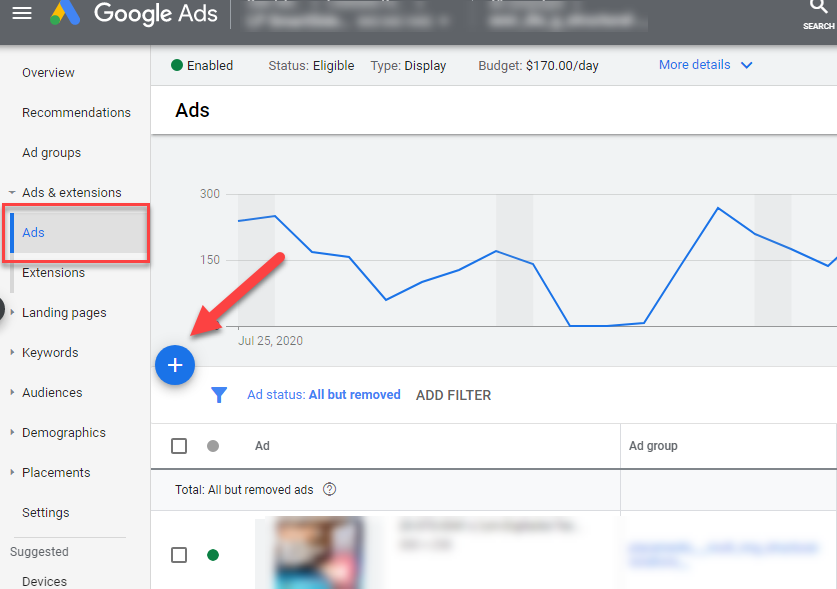Open the Ad status filter link

[x=323, y=395]
